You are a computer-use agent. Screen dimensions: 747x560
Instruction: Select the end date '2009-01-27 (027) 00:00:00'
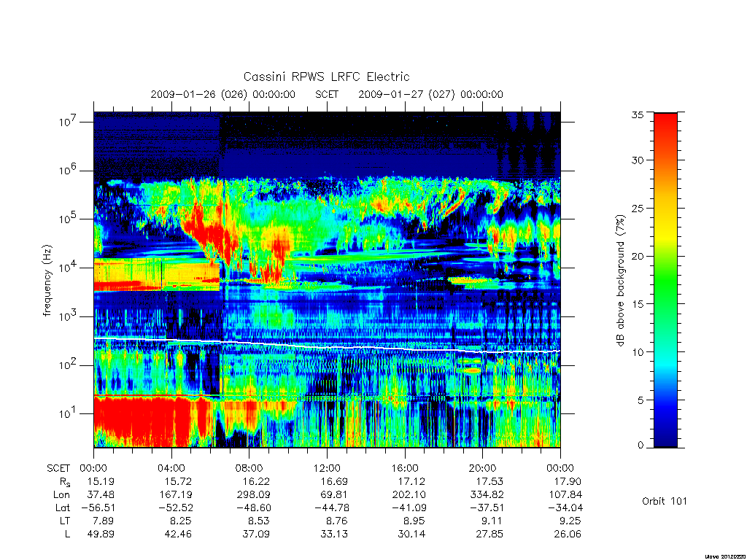tap(430, 94)
